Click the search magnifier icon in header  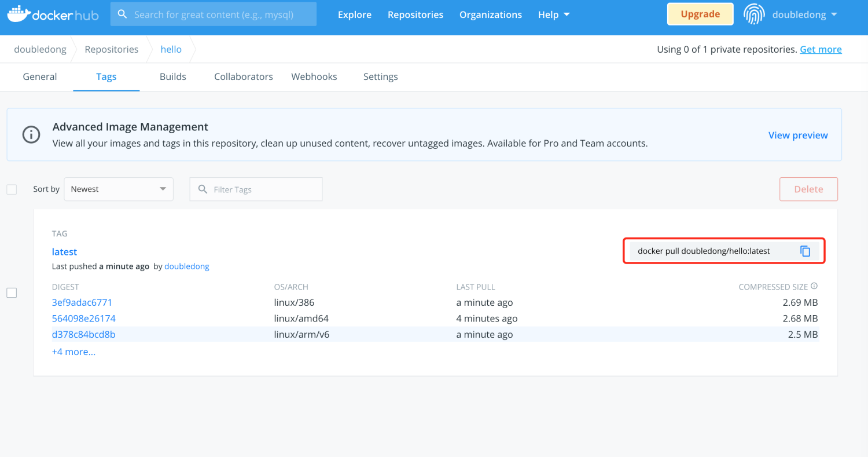[122, 14]
